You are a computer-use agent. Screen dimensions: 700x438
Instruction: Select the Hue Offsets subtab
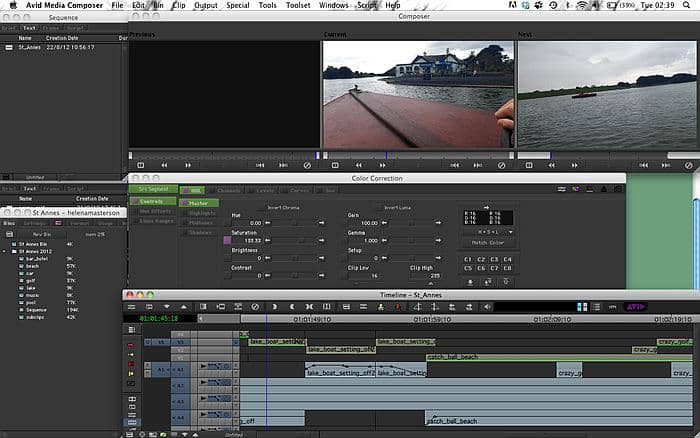pos(154,211)
